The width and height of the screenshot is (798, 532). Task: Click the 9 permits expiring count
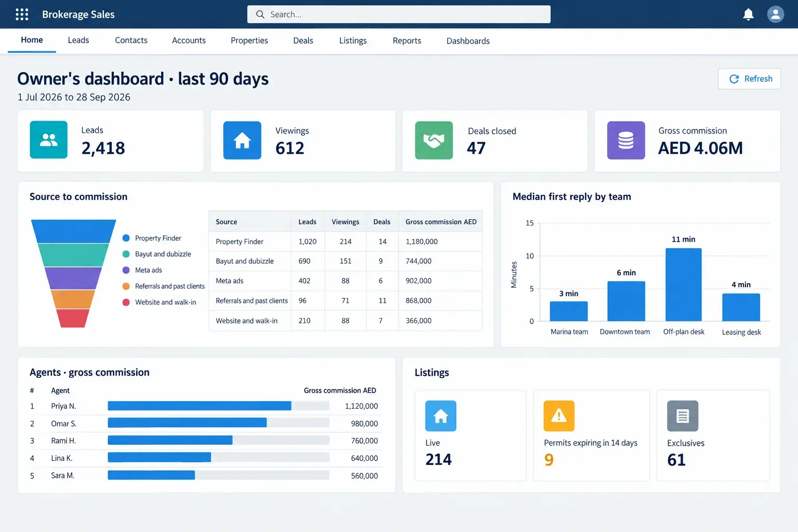tap(549, 460)
